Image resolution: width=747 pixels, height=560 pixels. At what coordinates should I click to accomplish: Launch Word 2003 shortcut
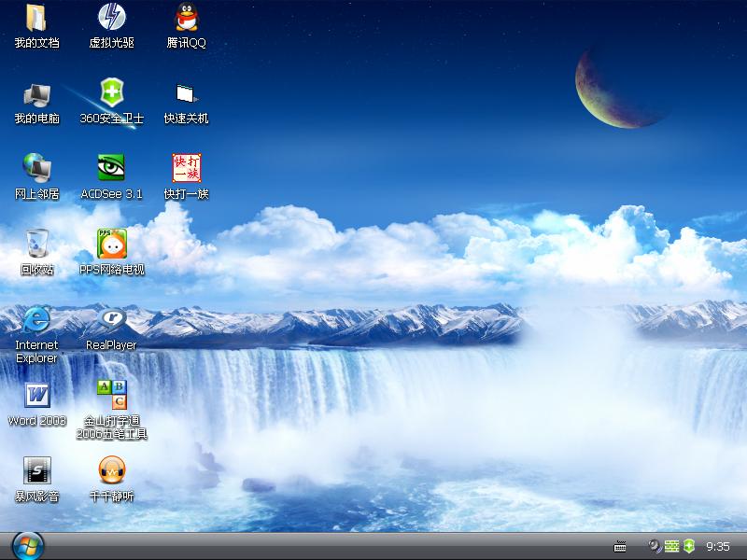point(36,395)
